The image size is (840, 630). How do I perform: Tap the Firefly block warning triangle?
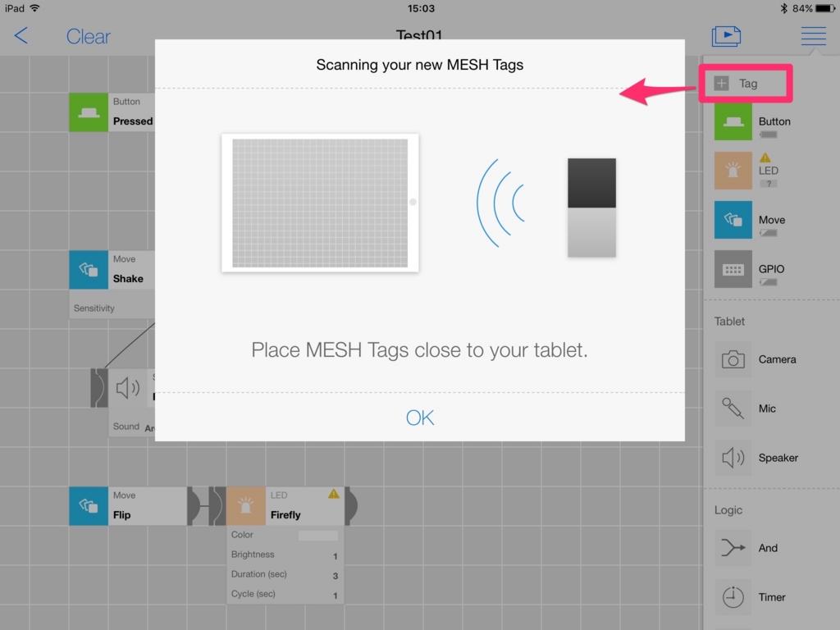(x=334, y=494)
